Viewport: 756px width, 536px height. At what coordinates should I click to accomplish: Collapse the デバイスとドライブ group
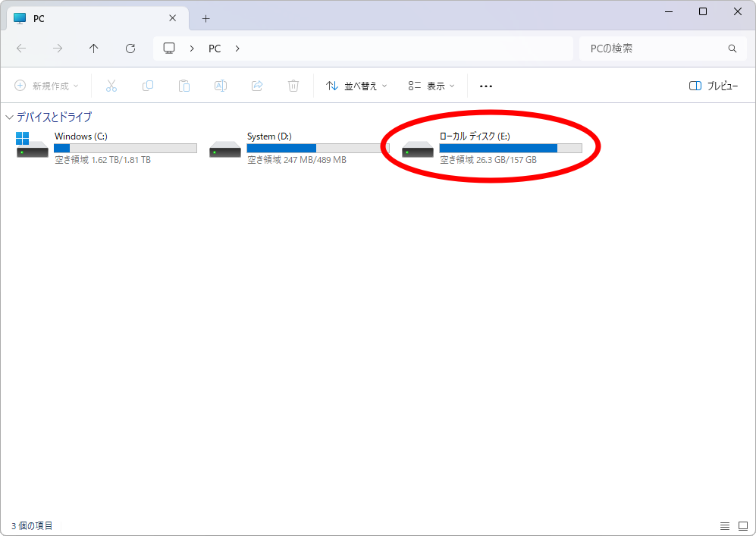click(9, 118)
